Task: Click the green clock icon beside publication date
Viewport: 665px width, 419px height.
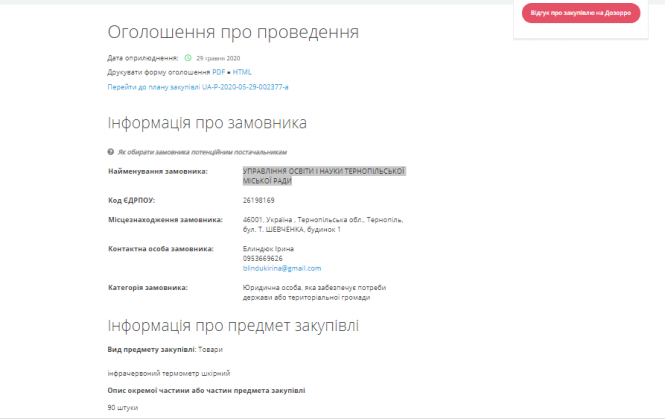Action: [x=187, y=58]
